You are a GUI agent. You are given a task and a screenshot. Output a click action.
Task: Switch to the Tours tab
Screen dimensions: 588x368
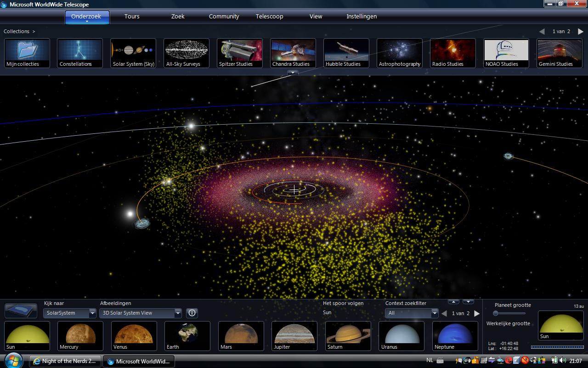pos(132,16)
